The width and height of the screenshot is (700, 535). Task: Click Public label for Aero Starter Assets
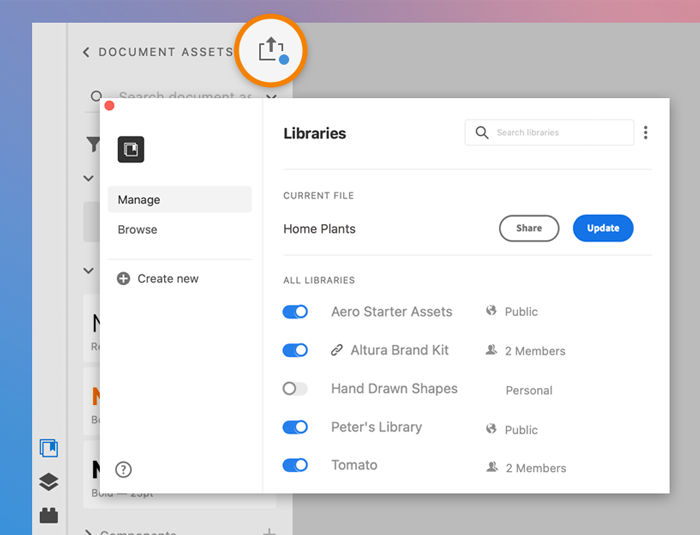point(521,312)
